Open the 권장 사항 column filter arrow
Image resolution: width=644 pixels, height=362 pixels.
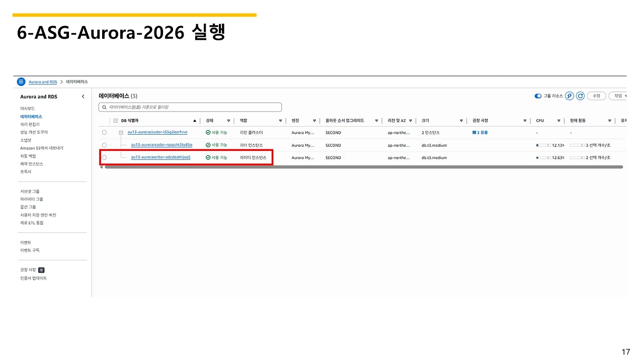pyautogui.click(x=525, y=121)
